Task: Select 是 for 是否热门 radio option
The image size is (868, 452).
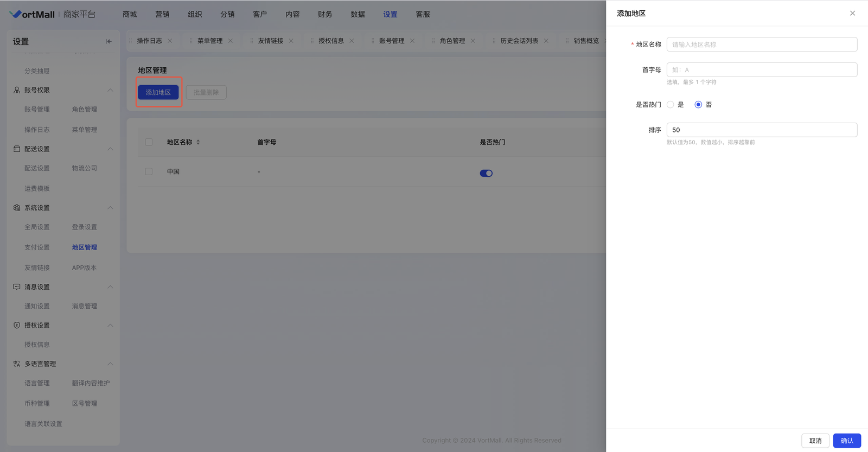Action: (671, 105)
